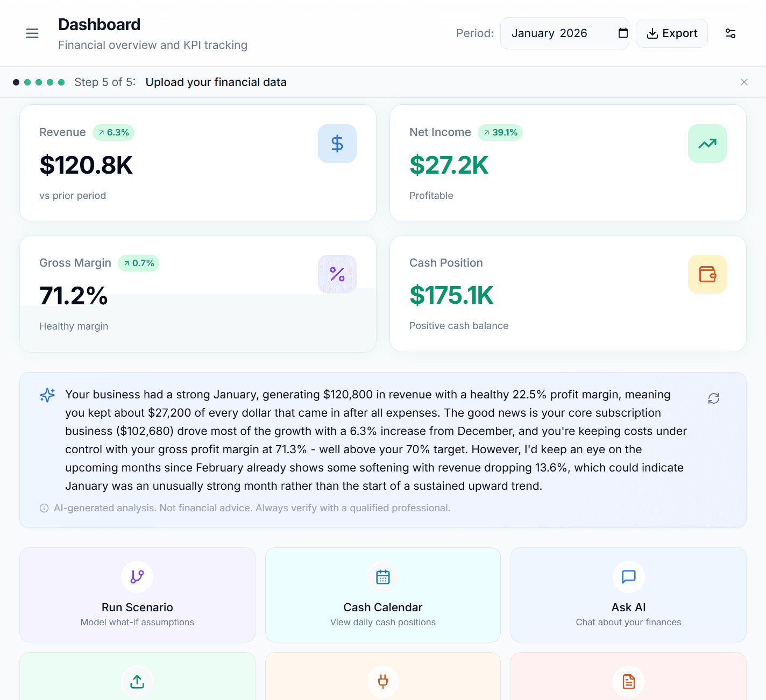Export the dashboard data
Viewport: 766px width, 700px height.
(671, 33)
